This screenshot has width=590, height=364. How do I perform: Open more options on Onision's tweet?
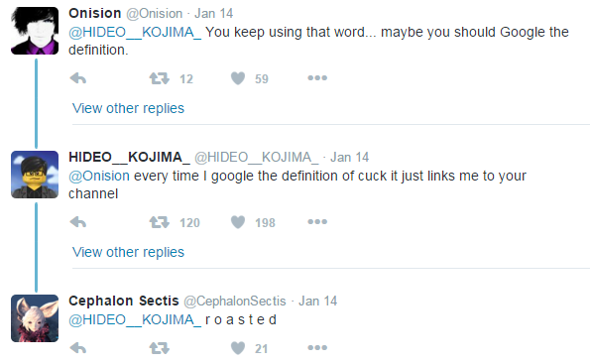click(317, 78)
